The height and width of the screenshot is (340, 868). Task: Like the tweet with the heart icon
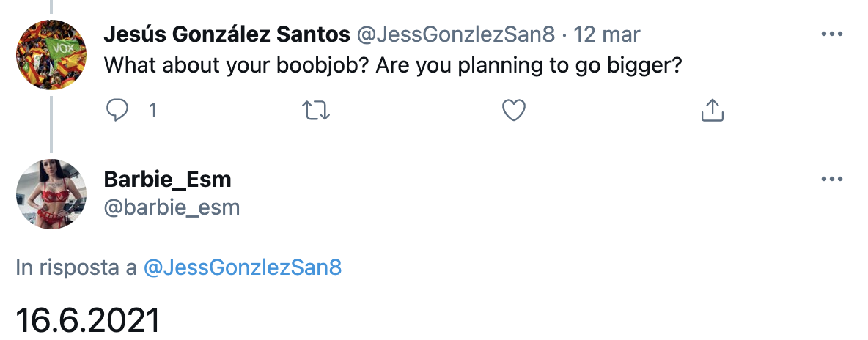[x=513, y=111]
